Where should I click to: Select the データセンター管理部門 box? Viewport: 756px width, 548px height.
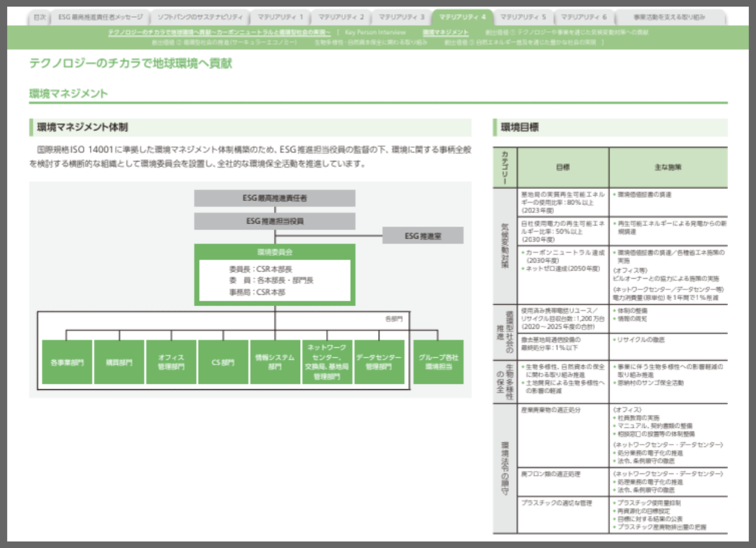(x=379, y=362)
